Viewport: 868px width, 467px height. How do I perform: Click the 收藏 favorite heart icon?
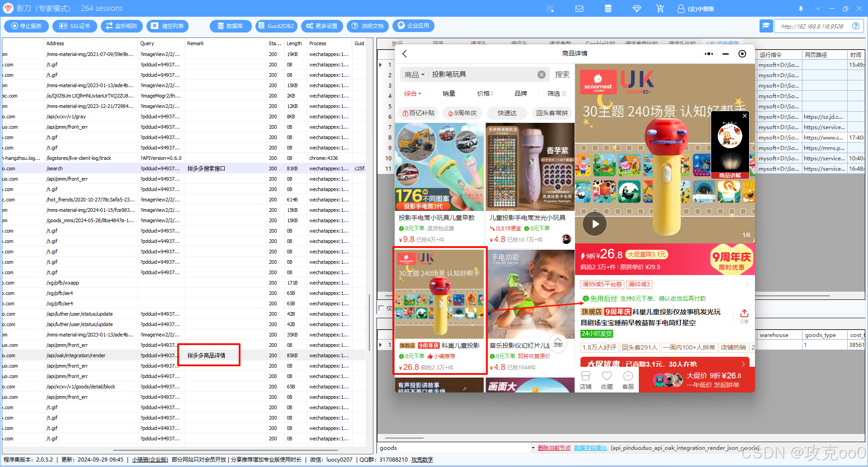607,380
